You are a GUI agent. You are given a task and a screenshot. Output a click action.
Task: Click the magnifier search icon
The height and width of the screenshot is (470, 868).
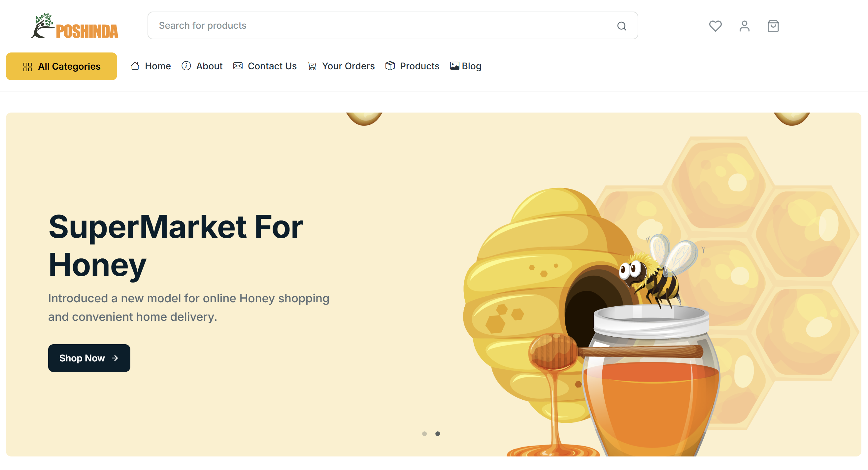click(x=622, y=26)
